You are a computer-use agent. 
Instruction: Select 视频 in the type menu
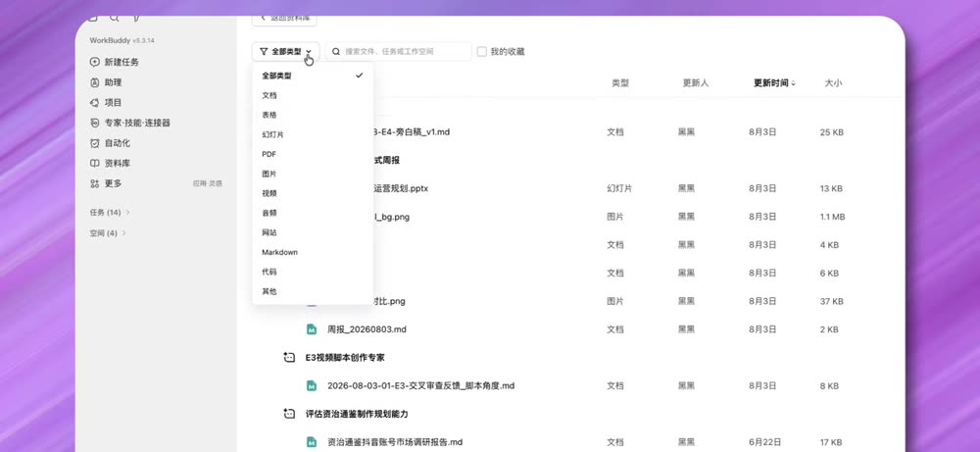pos(313,193)
